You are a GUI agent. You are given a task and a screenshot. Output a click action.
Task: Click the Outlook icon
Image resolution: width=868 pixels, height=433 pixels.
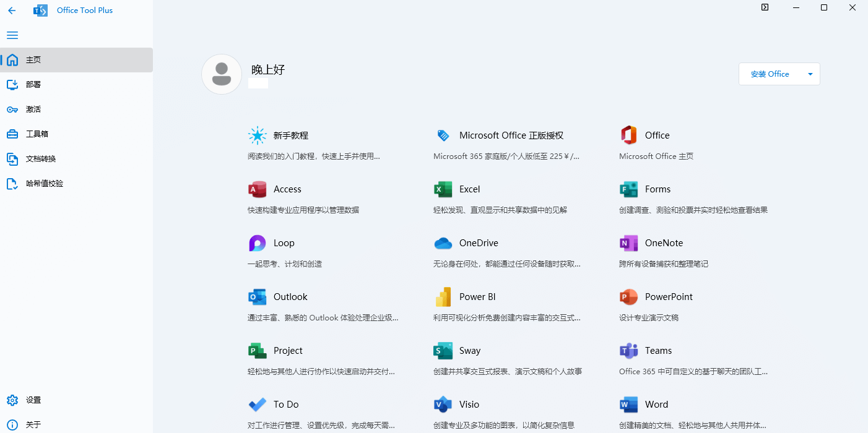click(x=257, y=297)
